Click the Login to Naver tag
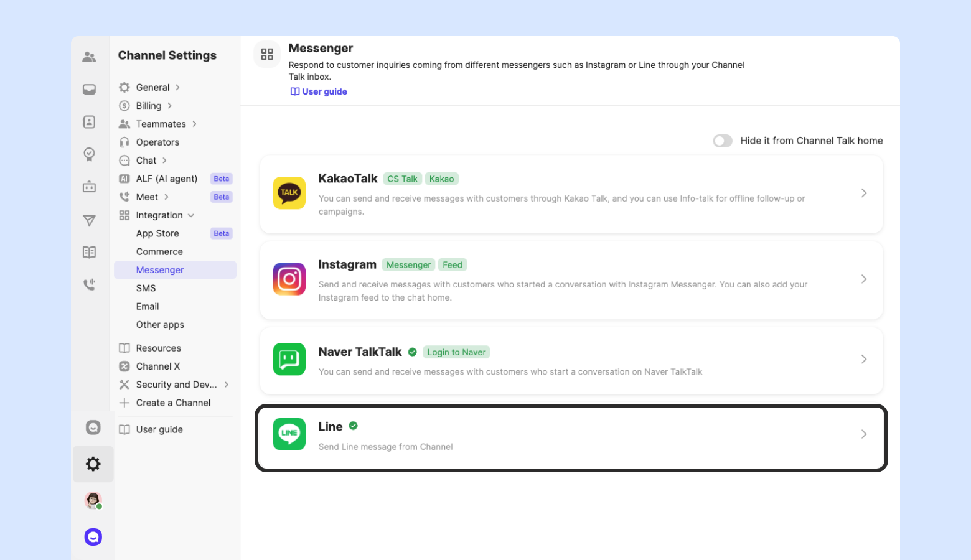This screenshot has width=971, height=560. click(x=456, y=352)
